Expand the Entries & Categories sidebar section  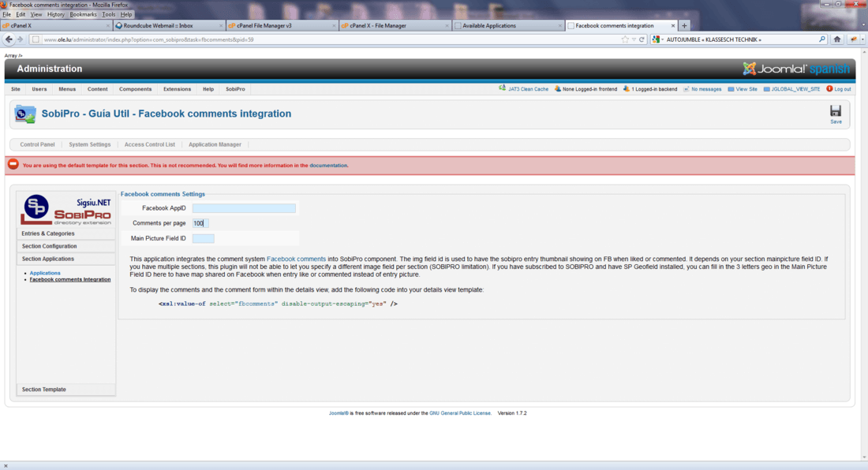pyautogui.click(x=65, y=233)
